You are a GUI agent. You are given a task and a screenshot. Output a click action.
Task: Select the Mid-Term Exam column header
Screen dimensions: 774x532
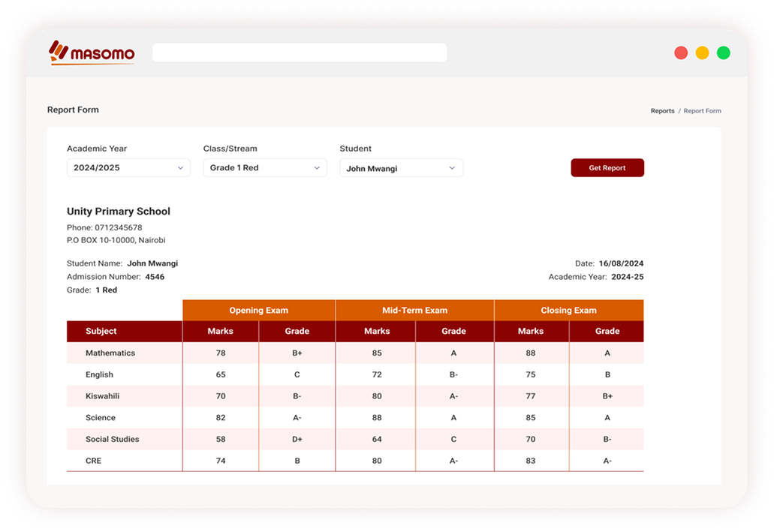(415, 311)
